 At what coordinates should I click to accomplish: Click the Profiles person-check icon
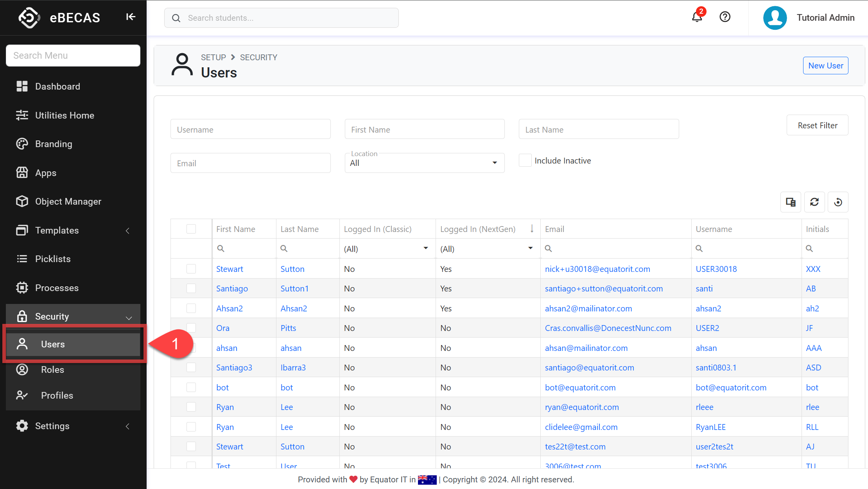[22, 396]
